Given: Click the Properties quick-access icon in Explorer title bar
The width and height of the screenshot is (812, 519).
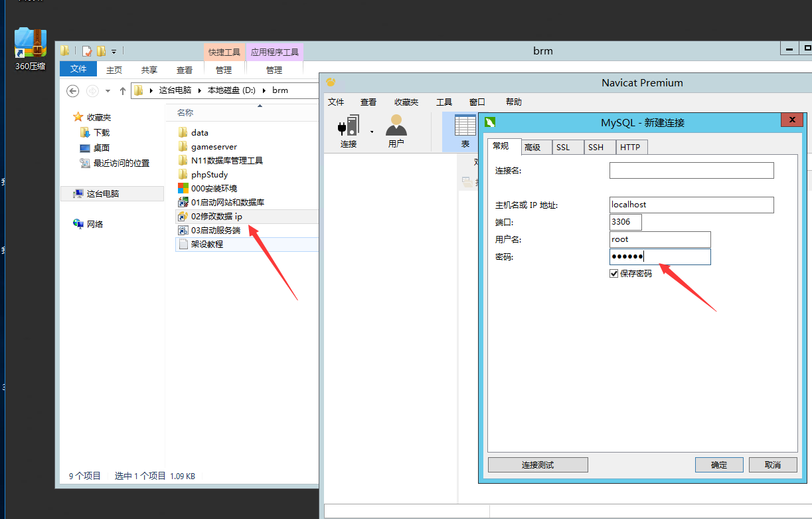Looking at the screenshot, I should (87, 51).
